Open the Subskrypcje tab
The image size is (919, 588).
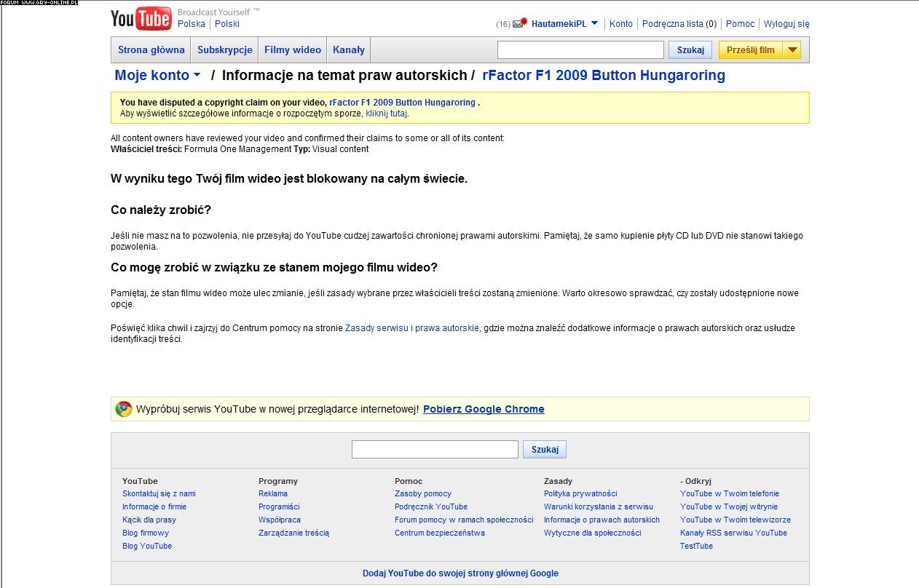click(225, 50)
